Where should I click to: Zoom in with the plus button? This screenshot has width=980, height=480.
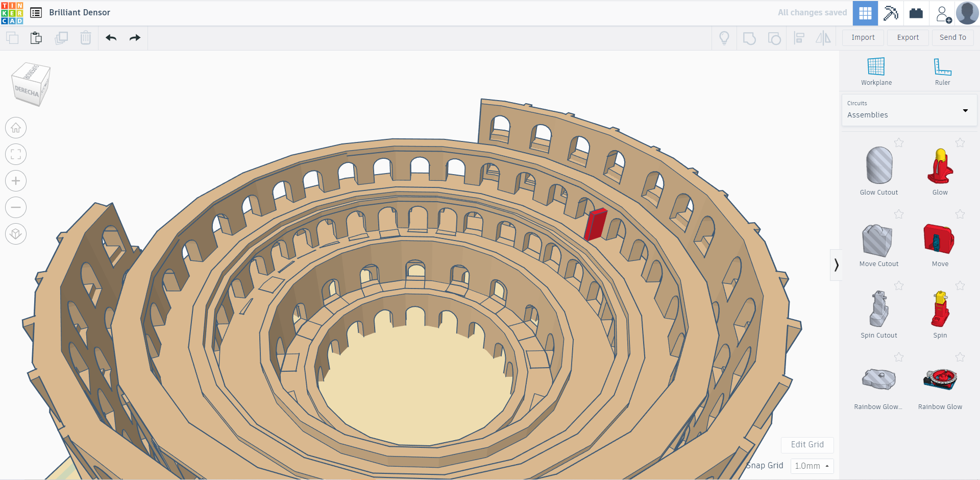[x=16, y=181]
